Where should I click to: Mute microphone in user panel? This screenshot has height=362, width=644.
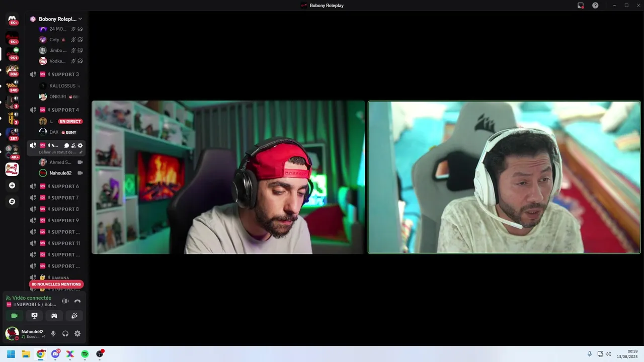click(x=53, y=333)
